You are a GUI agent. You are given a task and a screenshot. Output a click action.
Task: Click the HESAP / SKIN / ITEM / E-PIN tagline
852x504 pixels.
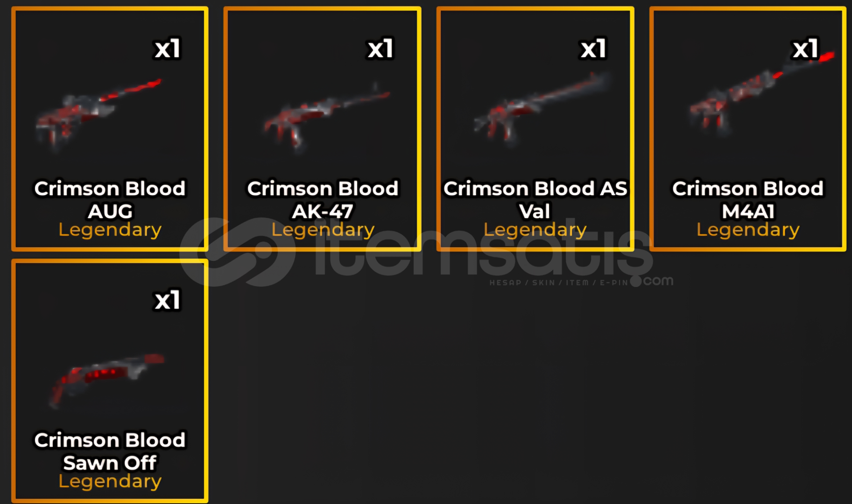coord(559,283)
